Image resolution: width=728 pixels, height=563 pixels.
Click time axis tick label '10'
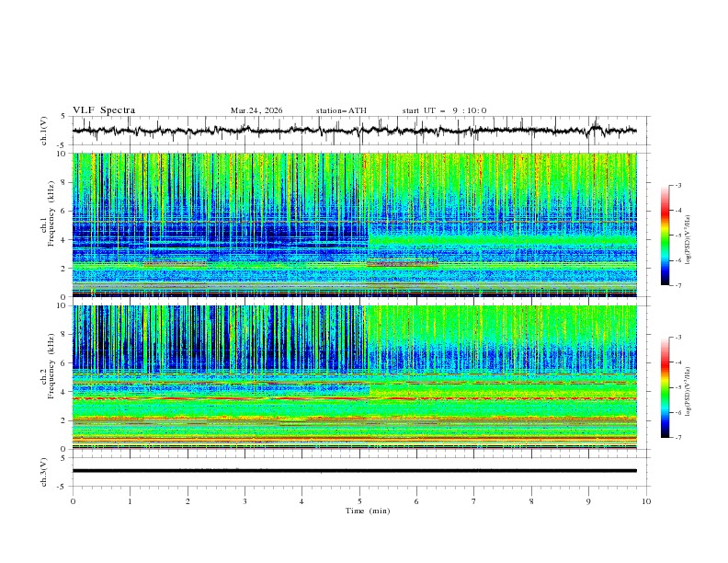(x=646, y=501)
